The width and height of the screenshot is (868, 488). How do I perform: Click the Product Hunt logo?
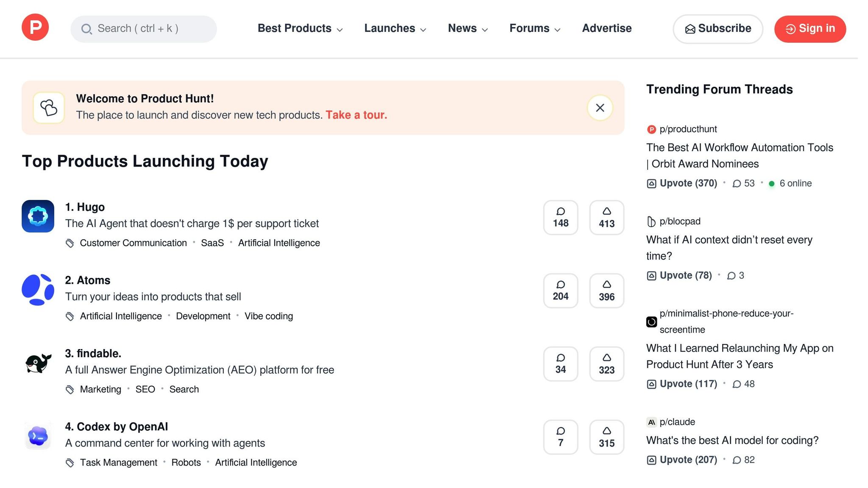pos(35,27)
